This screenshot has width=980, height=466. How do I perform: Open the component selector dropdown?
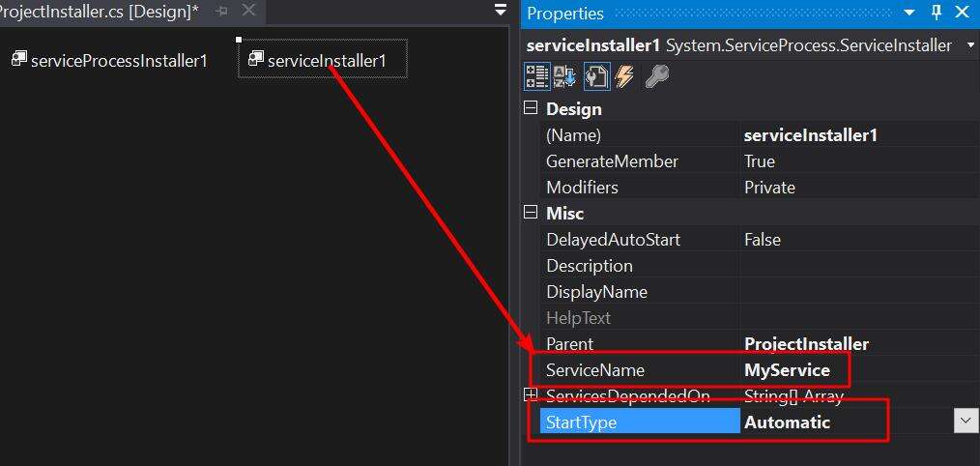click(970, 45)
